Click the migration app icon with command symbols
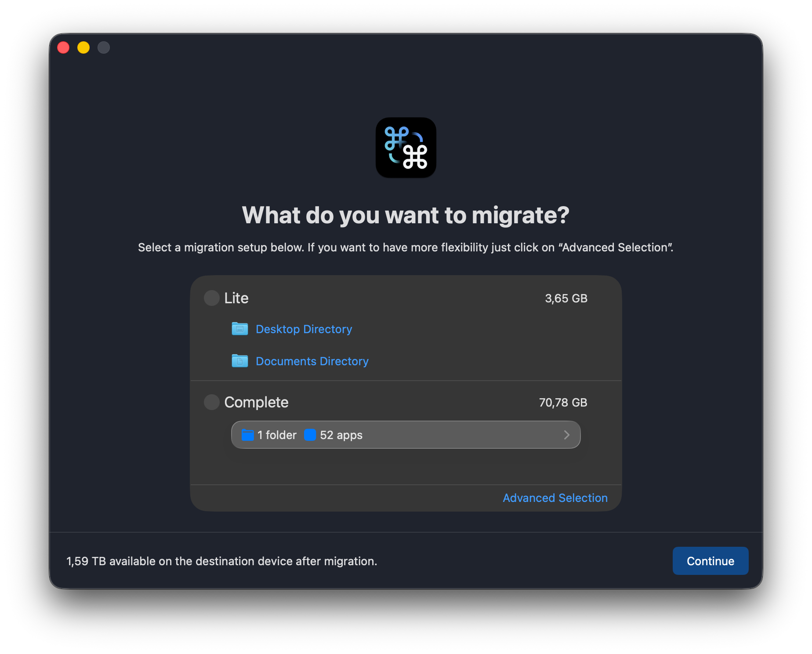812x654 pixels. (406, 148)
